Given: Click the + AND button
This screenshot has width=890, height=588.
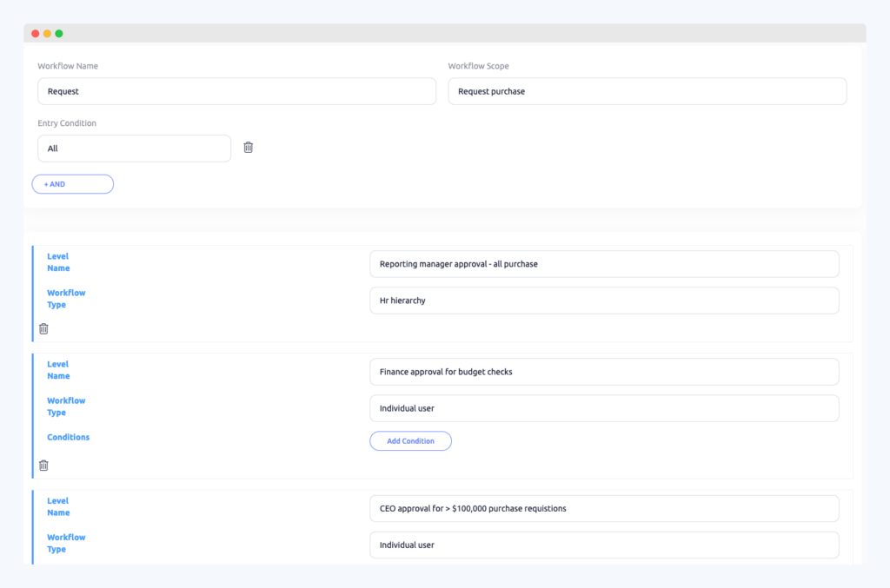Looking at the screenshot, I should (x=72, y=183).
